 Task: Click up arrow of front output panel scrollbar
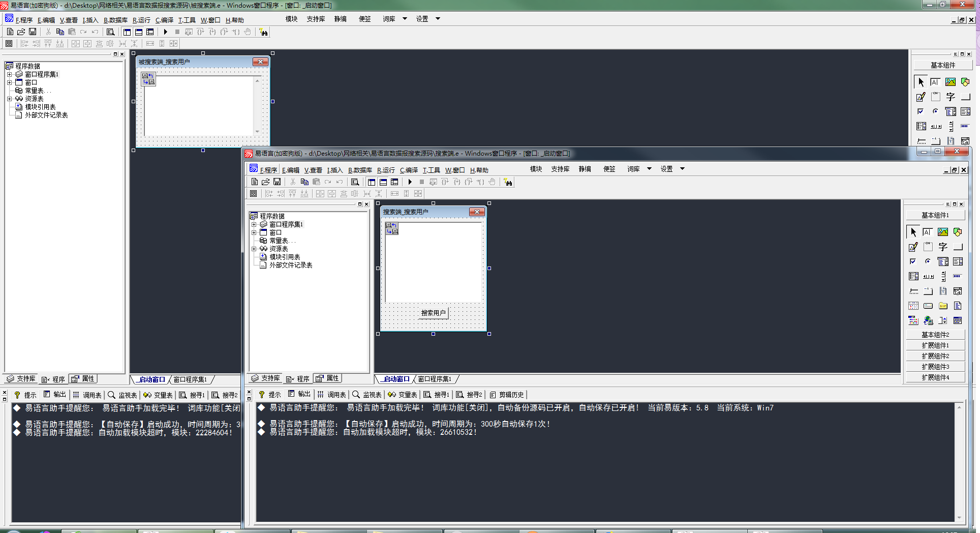(x=959, y=407)
